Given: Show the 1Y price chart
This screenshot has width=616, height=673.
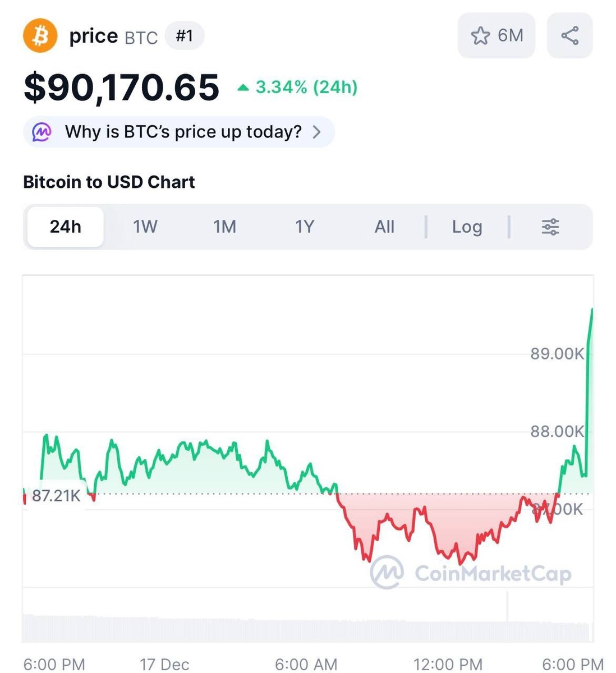Looking at the screenshot, I should click(305, 227).
